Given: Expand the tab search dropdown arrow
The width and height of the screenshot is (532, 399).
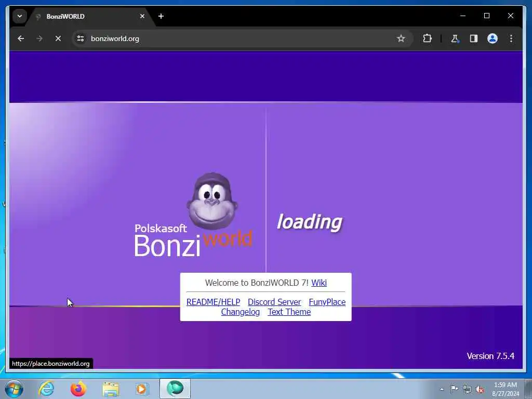Looking at the screenshot, I should point(20,16).
